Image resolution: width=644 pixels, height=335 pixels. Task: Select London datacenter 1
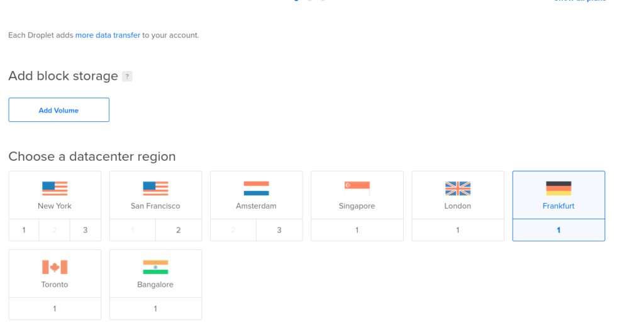(x=458, y=230)
